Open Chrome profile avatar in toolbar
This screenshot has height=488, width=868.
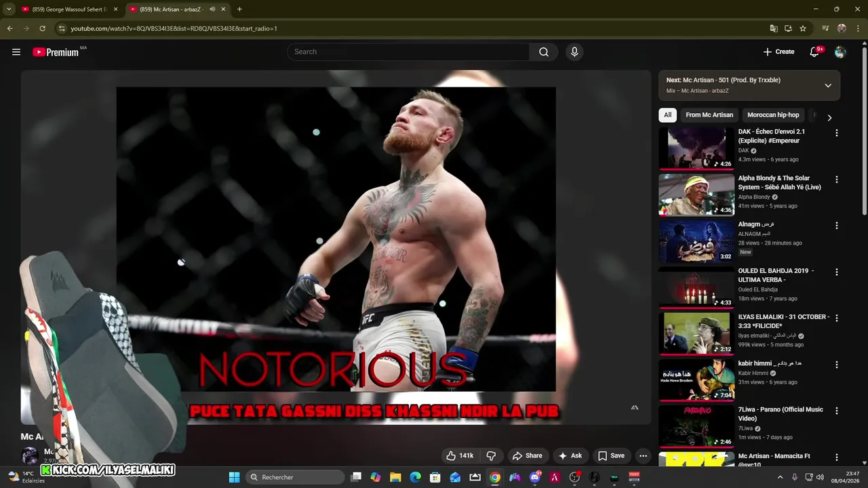coord(842,28)
